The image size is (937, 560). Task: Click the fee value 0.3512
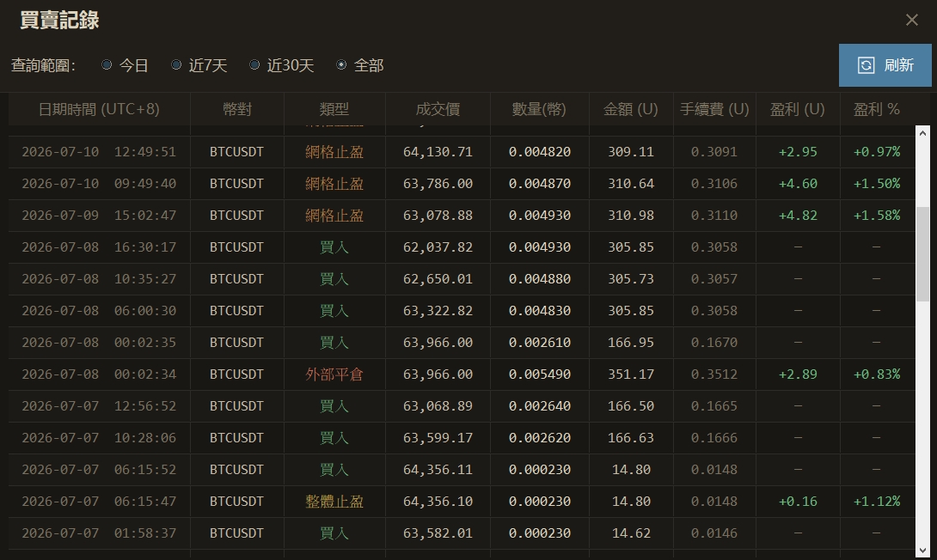(x=714, y=374)
